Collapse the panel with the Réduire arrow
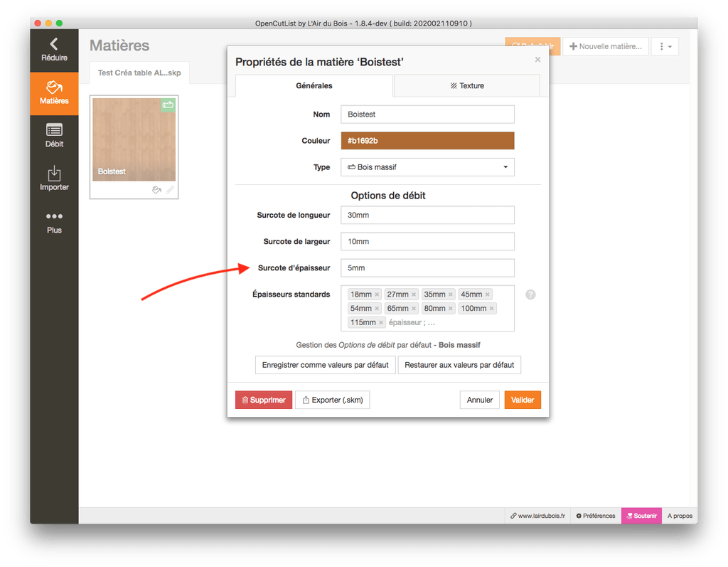This screenshot has width=728, height=567. [x=54, y=51]
